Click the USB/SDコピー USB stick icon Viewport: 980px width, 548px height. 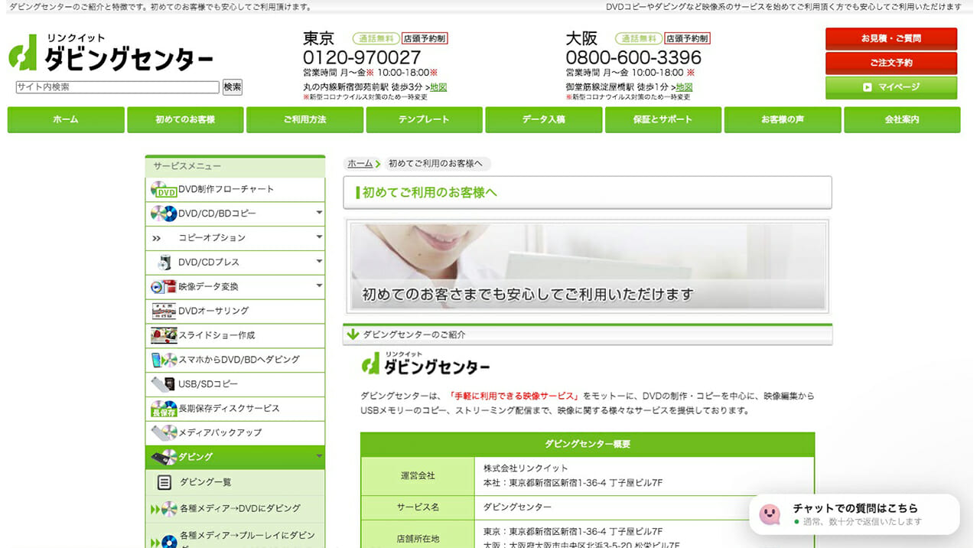click(163, 383)
